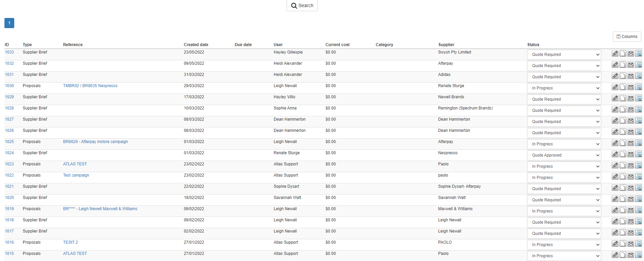Edit record 1018 via pencil icon
The width and height of the screenshot is (644, 261).
[x=615, y=221]
